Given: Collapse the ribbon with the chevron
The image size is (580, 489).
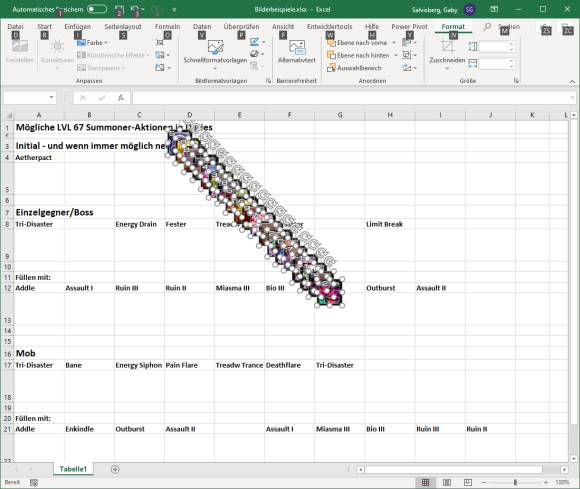Looking at the screenshot, I should [x=572, y=81].
